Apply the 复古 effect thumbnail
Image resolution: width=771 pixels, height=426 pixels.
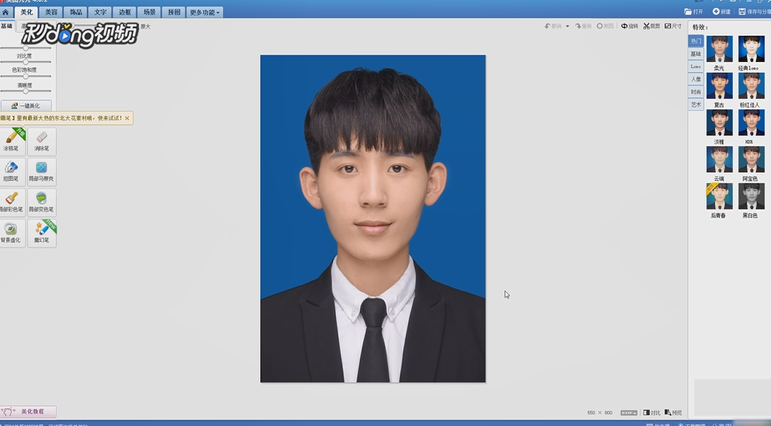pyautogui.click(x=719, y=86)
